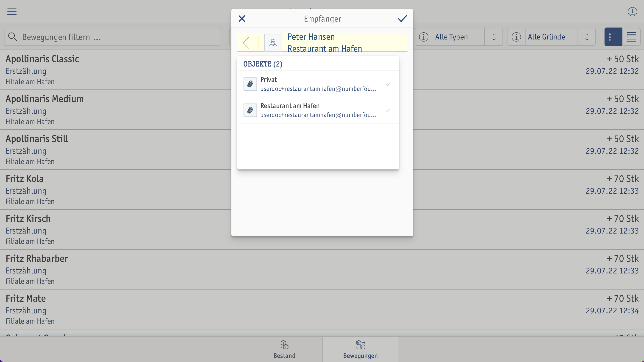Screen dimensions: 644x362
Task: Click the info icon beside Alle Typen
Action: (x=423, y=37)
